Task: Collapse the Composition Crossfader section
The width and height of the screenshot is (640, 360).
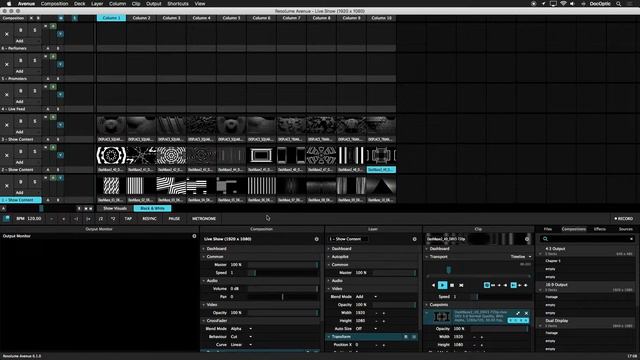Action: coord(204,321)
